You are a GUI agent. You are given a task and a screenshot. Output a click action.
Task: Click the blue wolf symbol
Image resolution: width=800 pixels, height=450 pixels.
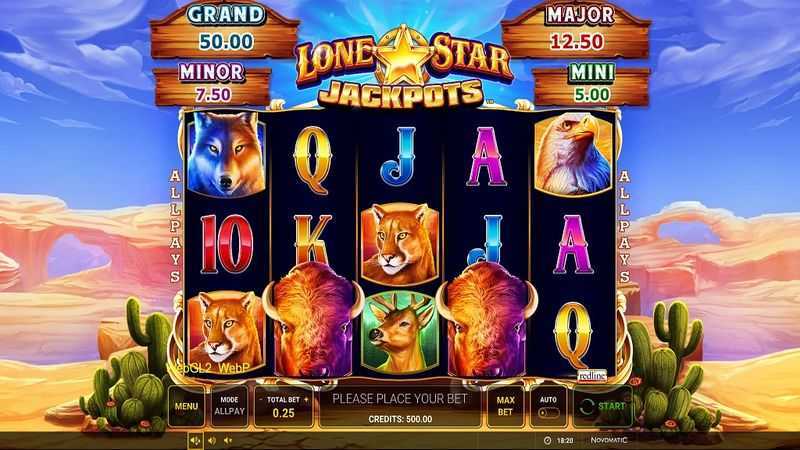[226, 153]
